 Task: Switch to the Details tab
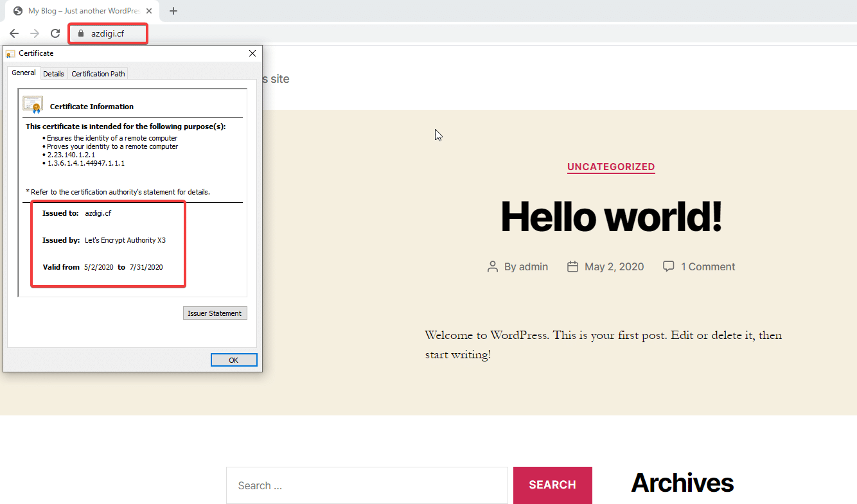[54, 73]
